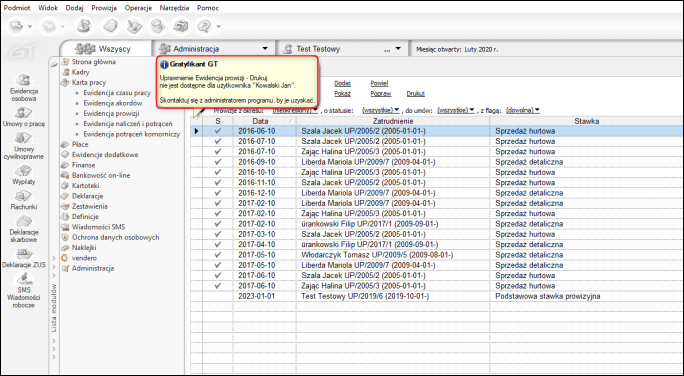The width and height of the screenshot is (684, 376).
Task: Select Karta pracy in the module tree
Action: (89, 82)
